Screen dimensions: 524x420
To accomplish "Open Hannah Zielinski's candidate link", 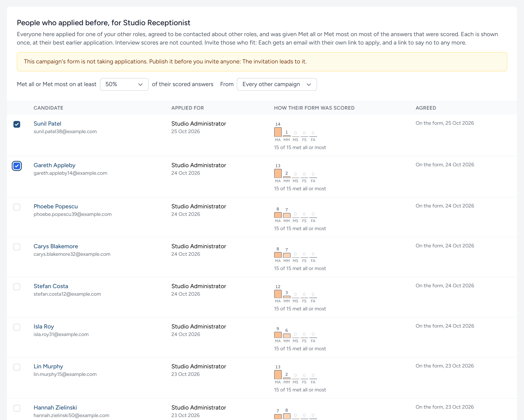I will (55, 407).
